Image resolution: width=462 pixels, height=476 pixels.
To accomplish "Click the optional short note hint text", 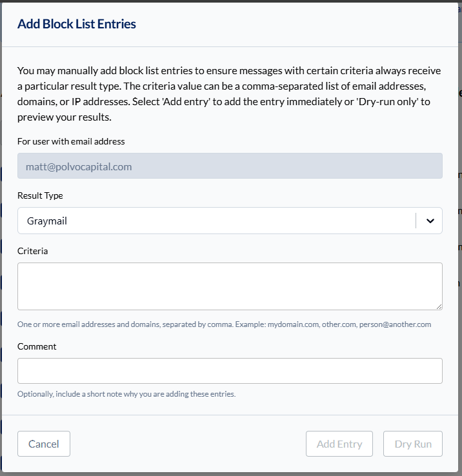I will coord(126,393).
